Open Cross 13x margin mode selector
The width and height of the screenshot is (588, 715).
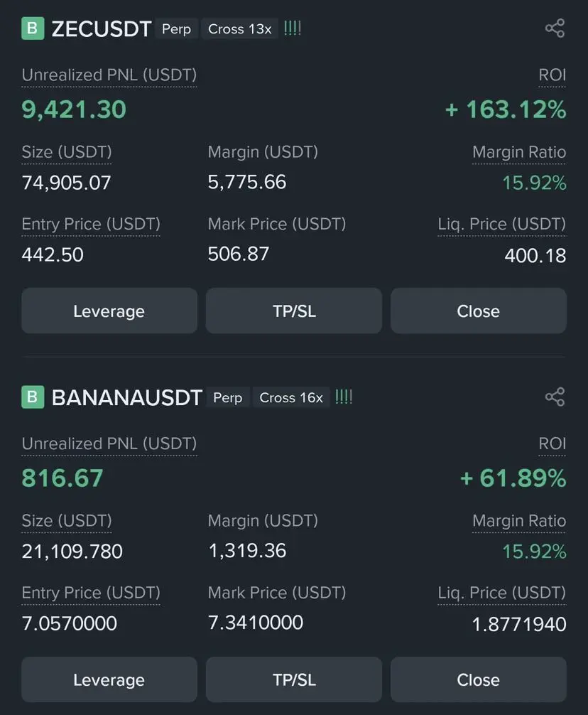[239, 28]
